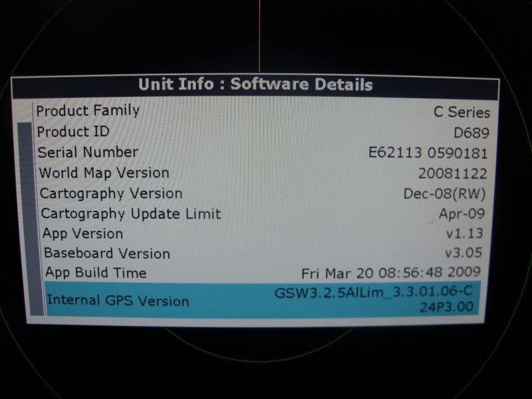Select the App Version row label
The width and height of the screenshot is (532, 399).
pyautogui.click(x=83, y=234)
